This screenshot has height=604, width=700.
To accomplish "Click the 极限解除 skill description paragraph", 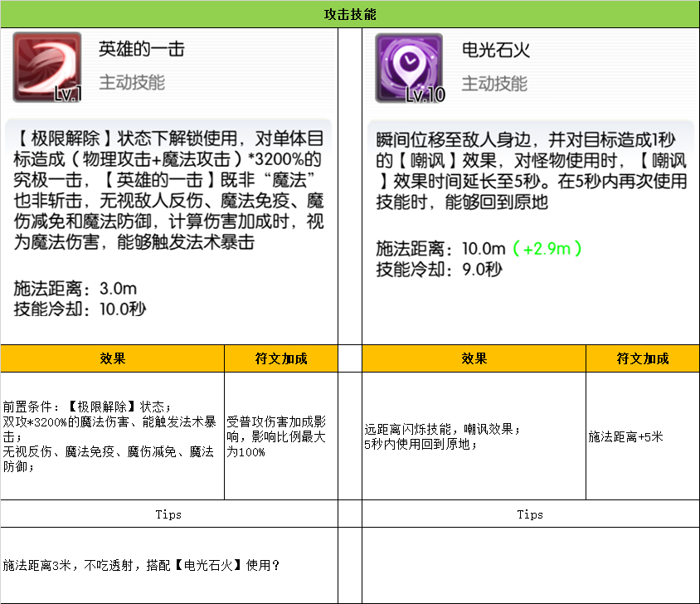I will click(168, 190).
